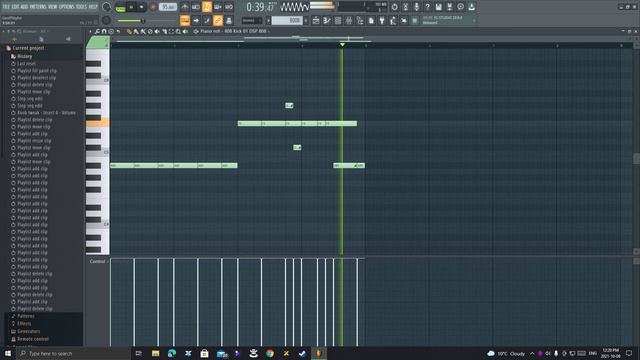Open the piano roll view icon
The image size is (640, 360).
[x=327, y=20]
